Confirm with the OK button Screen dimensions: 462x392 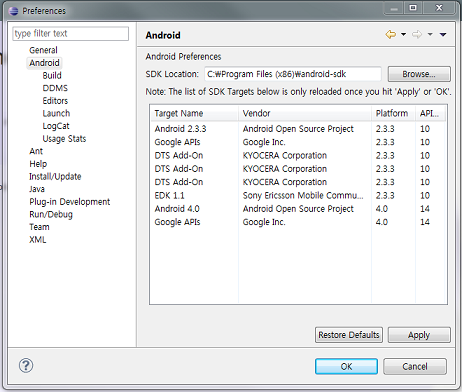coord(346,366)
